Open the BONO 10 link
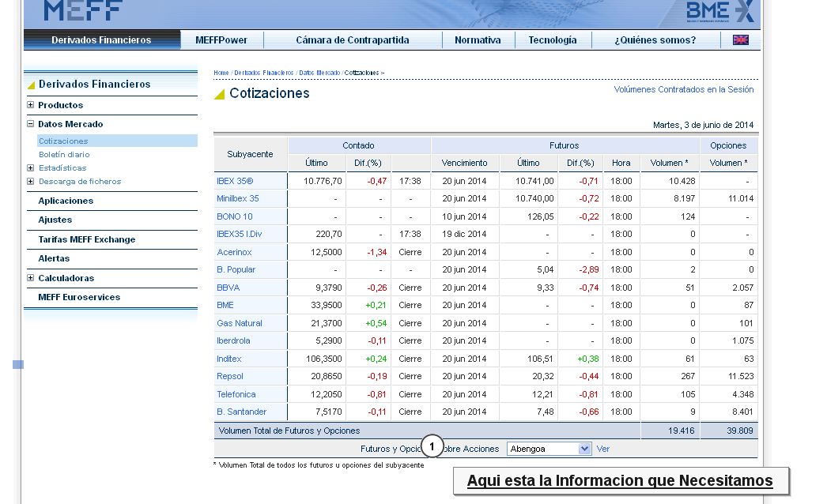This screenshot has width=827, height=504. (235, 216)
